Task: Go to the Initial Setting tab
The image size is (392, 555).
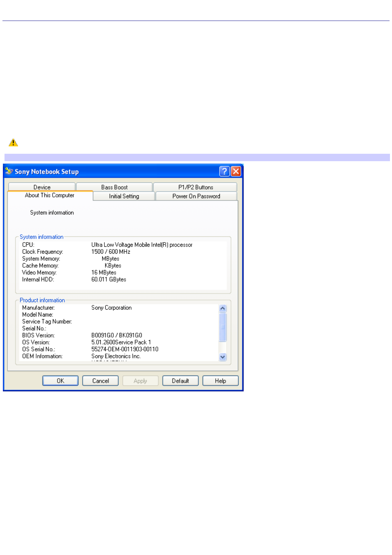Action: (x=124, y=196)
